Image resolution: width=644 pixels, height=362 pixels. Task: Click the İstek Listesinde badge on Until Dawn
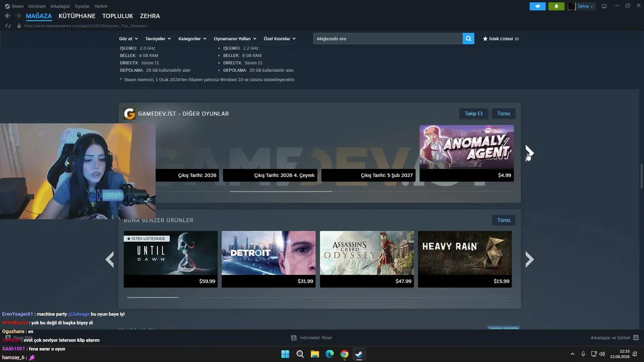pos(147,239)
